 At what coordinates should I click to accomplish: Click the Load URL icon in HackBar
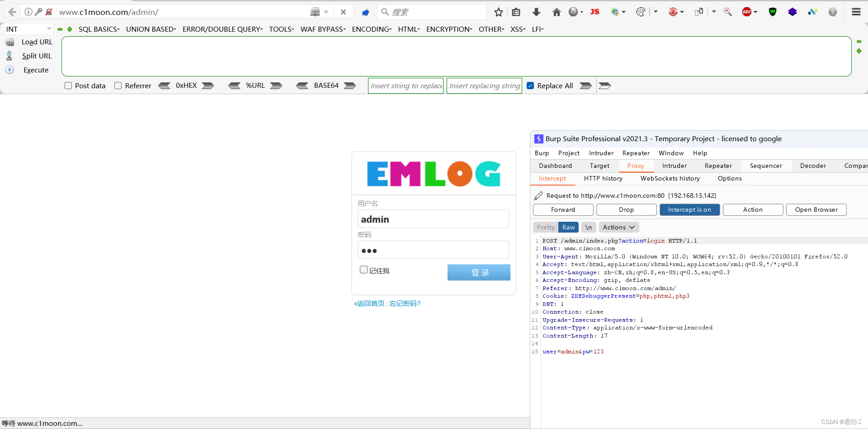pyautogui.click(x=9, y=42)
